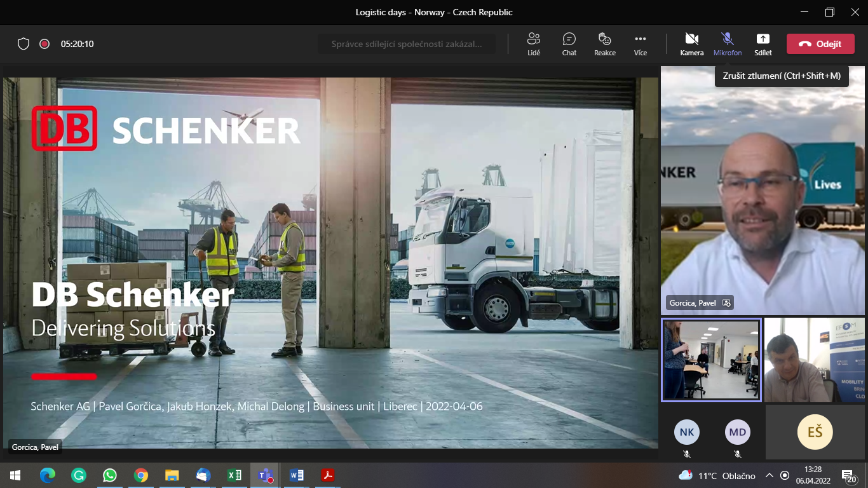The image size is (868, 488).
Task: Open Microsoft Edge from the taskbar
Action: [x=48, y=475]
